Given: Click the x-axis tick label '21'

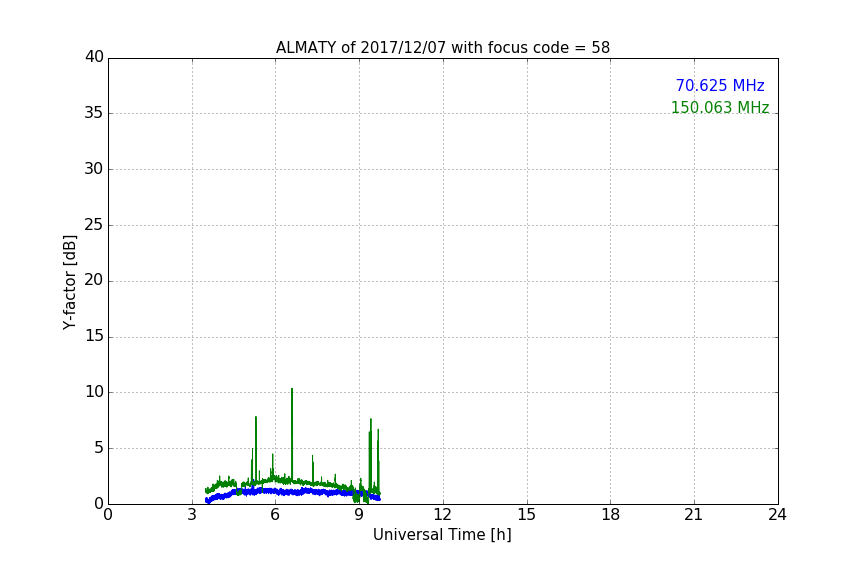Looking at the screenshot, I should click(x=694, y=515).
